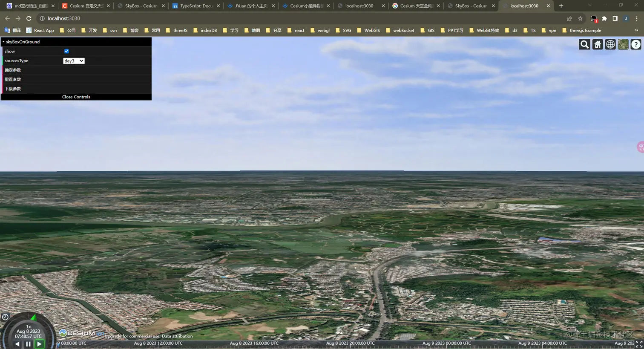Open the Cesium geocoder search tool

pos(584,44)
